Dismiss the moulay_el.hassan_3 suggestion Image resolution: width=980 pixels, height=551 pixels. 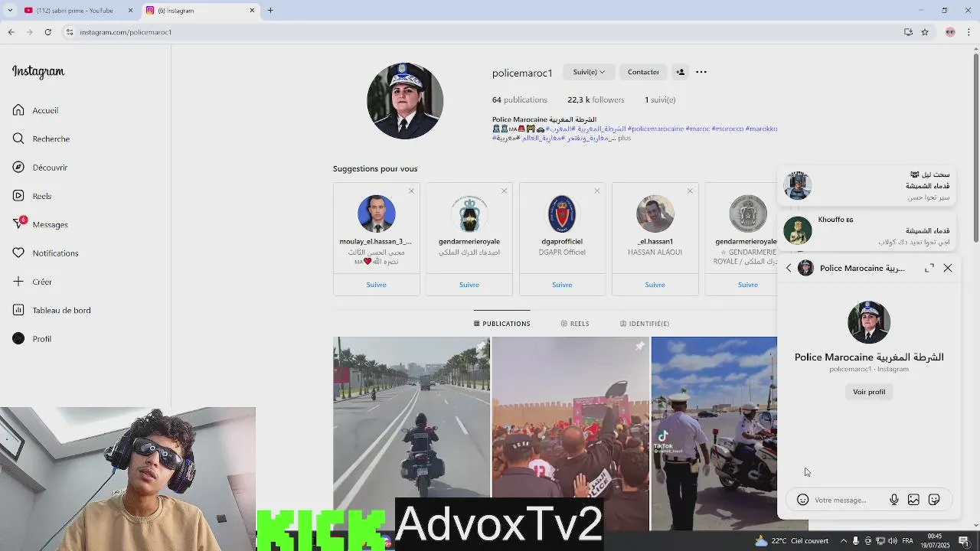(x=411, y=191)
